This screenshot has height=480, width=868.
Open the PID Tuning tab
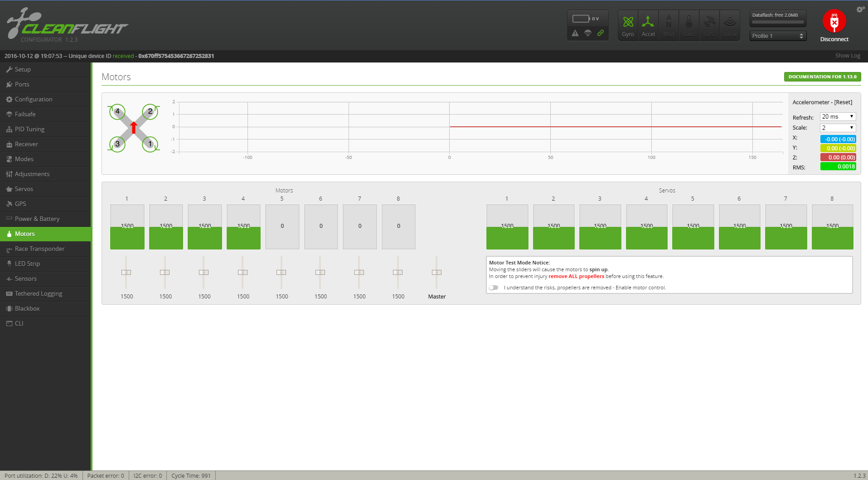click(45, 129)
